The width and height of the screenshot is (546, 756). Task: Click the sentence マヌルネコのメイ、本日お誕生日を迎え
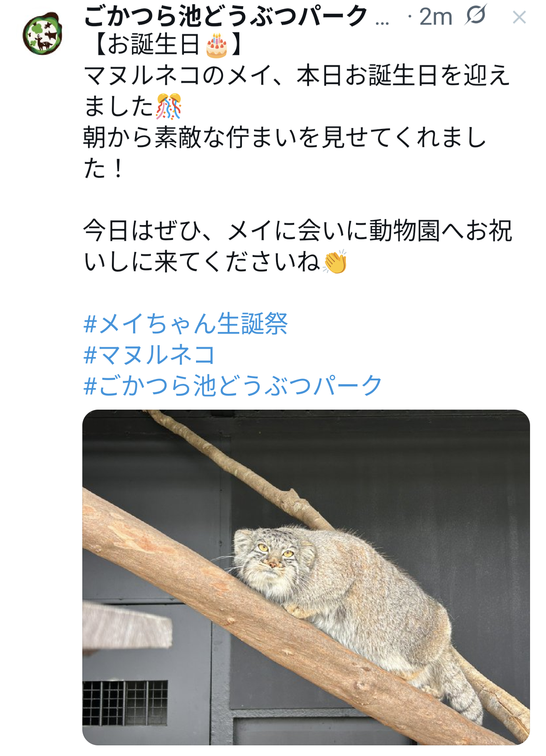(x=297, y=75)
